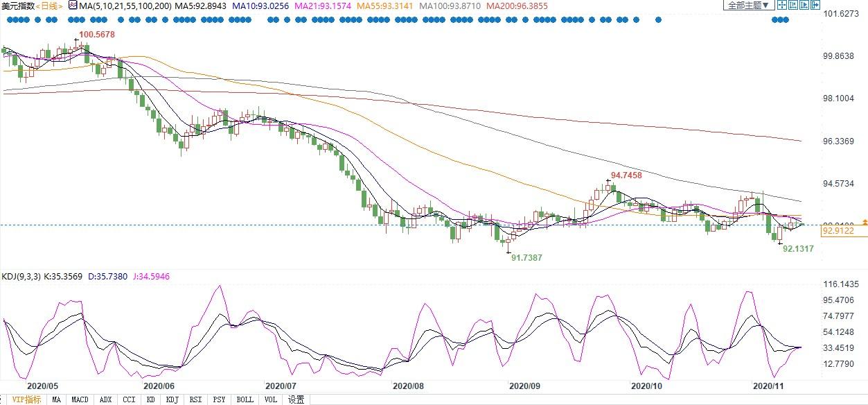868x405 pixels.
Task: Select the MACD indicator tab
Action: pyautogui.click(x=80, y=399)
